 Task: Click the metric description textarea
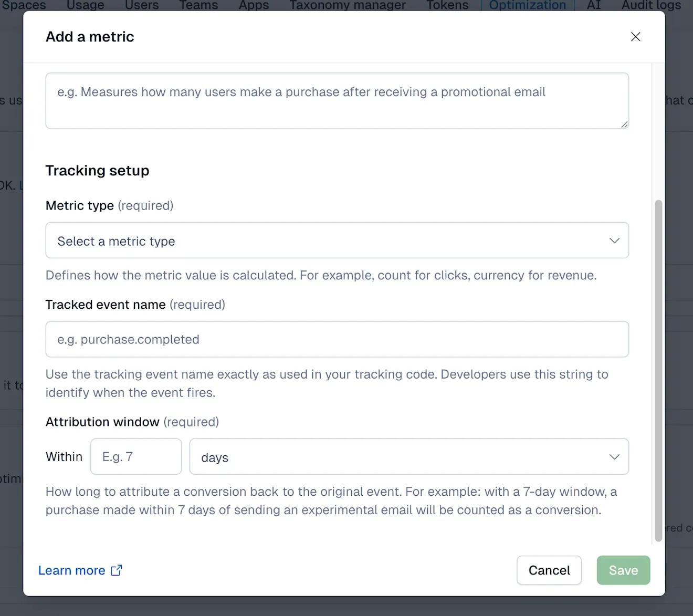pyautogui.click(x=337, y=101)
